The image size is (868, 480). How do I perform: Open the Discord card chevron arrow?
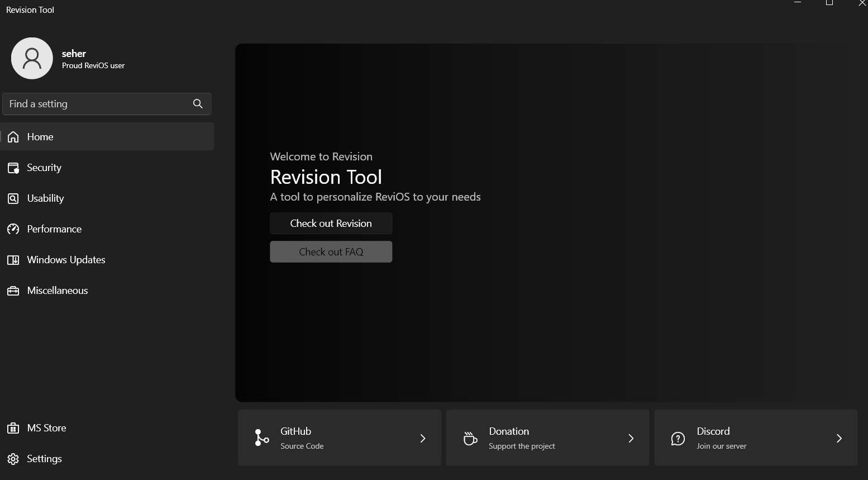click(839, 438)
